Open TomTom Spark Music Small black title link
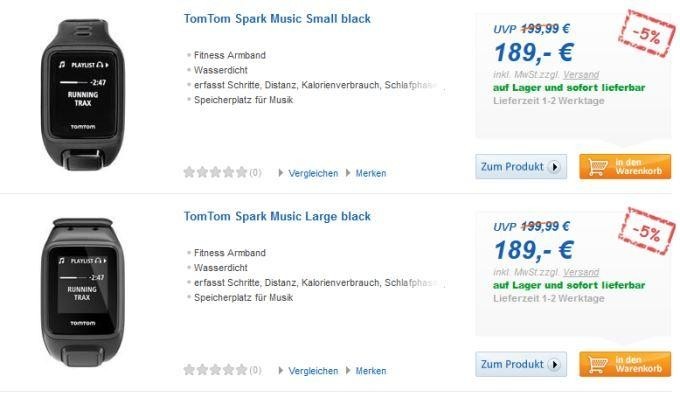680x397 pixels. tap(277, 19)
